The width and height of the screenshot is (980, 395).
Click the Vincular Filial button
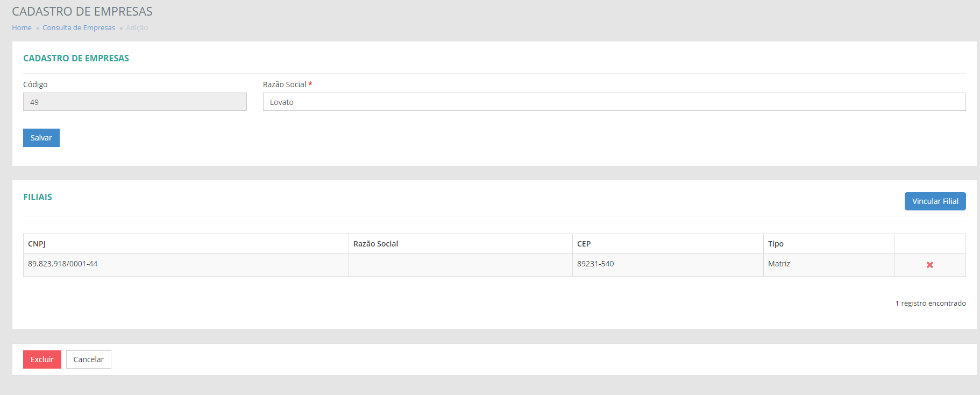[x=935, y=201]
